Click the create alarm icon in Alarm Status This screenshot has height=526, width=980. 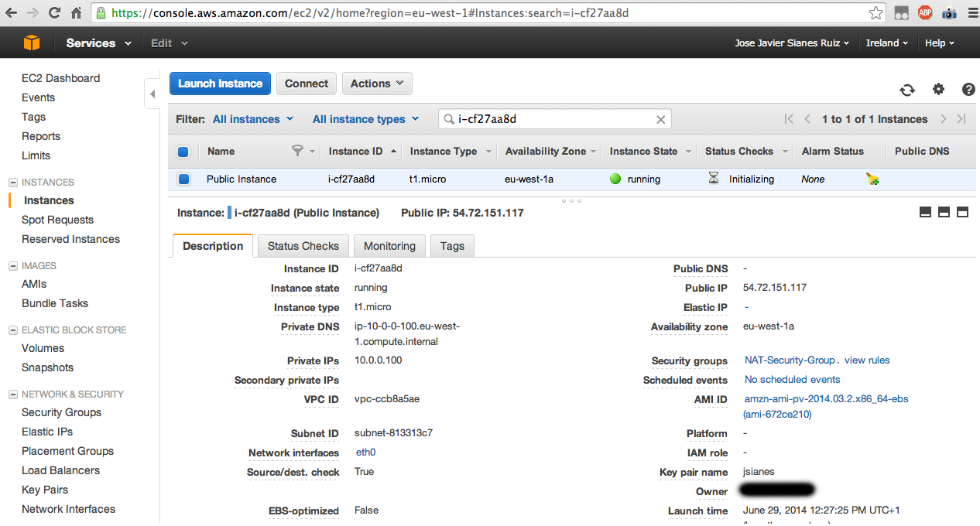872,179
